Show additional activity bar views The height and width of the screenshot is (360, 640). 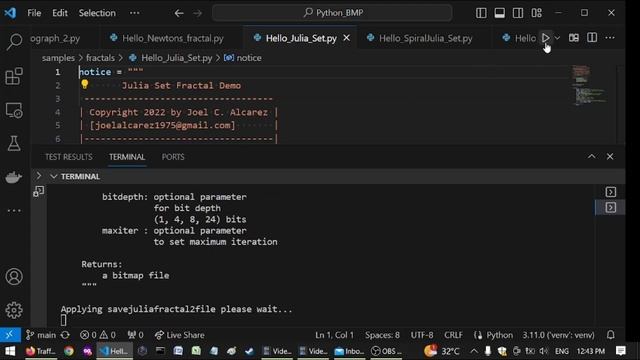pos(14,211)
